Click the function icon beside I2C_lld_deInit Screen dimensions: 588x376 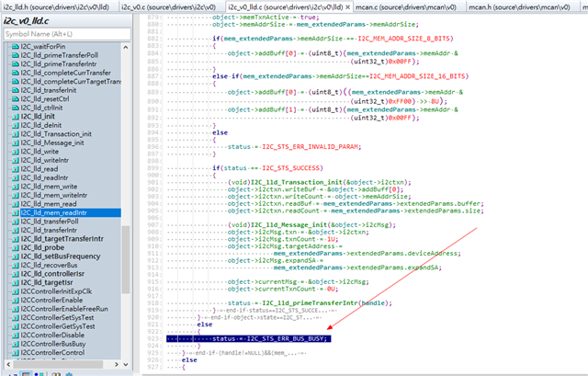[16, 125]
